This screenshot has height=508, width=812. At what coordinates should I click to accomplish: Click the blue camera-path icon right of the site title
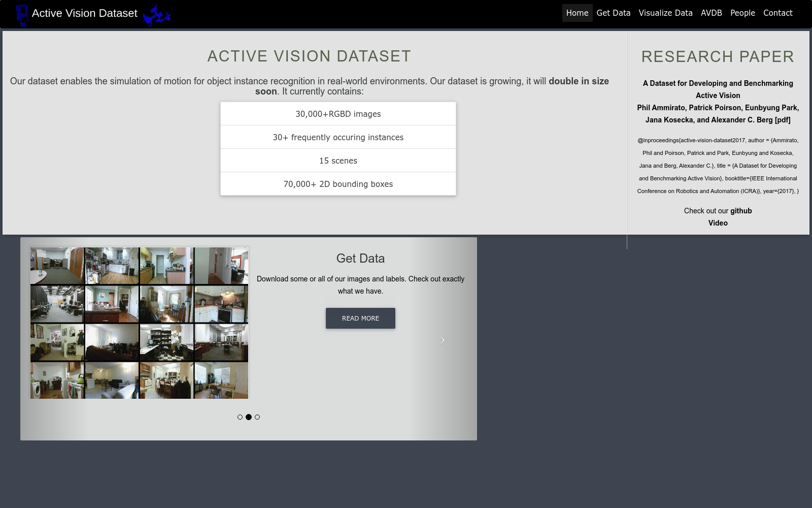tap(156, 16)
